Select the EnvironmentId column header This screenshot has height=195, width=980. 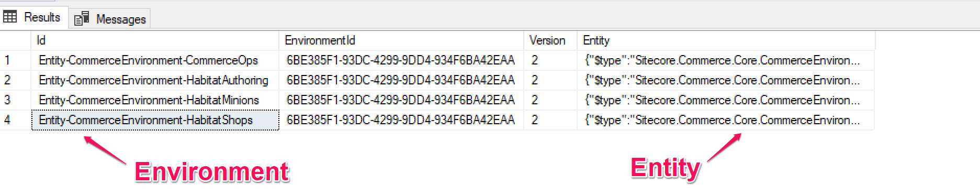[401, 40]
